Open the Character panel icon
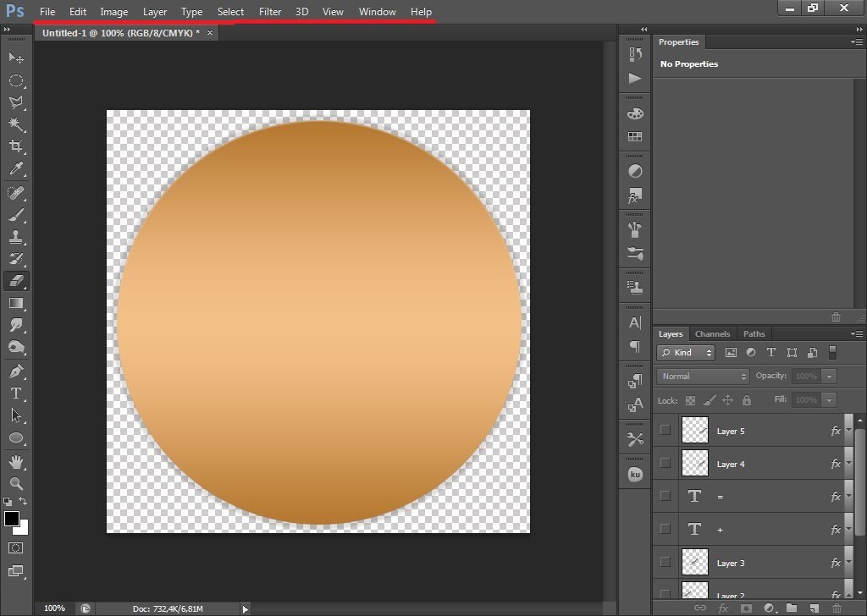Viewport: 867px width, 616px height. [635, 322]
